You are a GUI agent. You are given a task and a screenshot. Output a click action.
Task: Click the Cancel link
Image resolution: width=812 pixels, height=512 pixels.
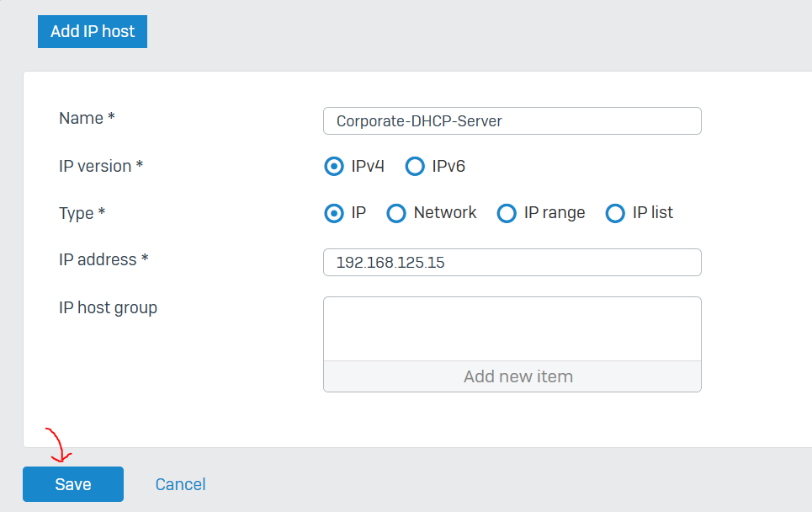(180, 484)
